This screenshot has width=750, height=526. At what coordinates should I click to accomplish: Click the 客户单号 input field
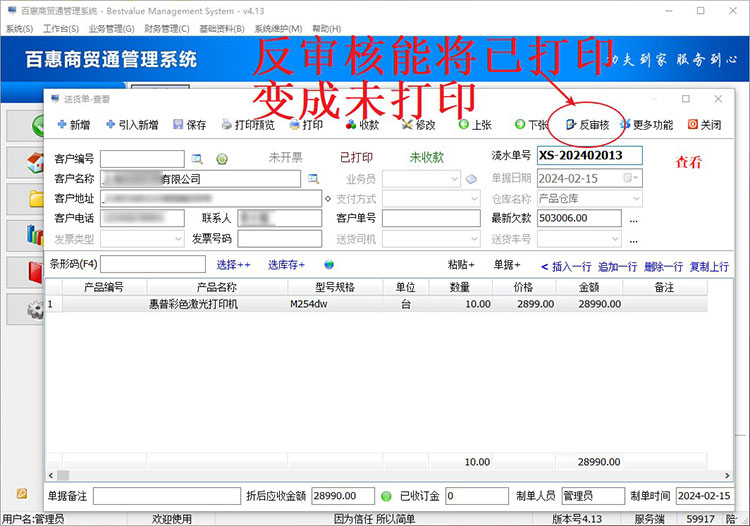431,218
